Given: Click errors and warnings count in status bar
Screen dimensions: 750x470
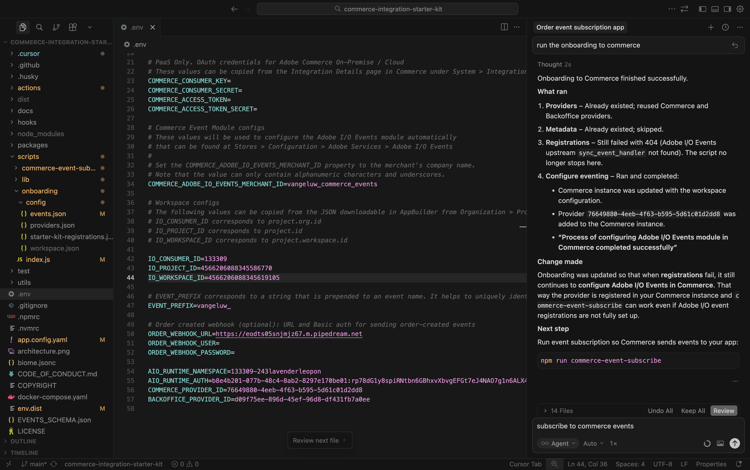Looking at the screenshot, I should pyautogui.click(x=185, y=464).
